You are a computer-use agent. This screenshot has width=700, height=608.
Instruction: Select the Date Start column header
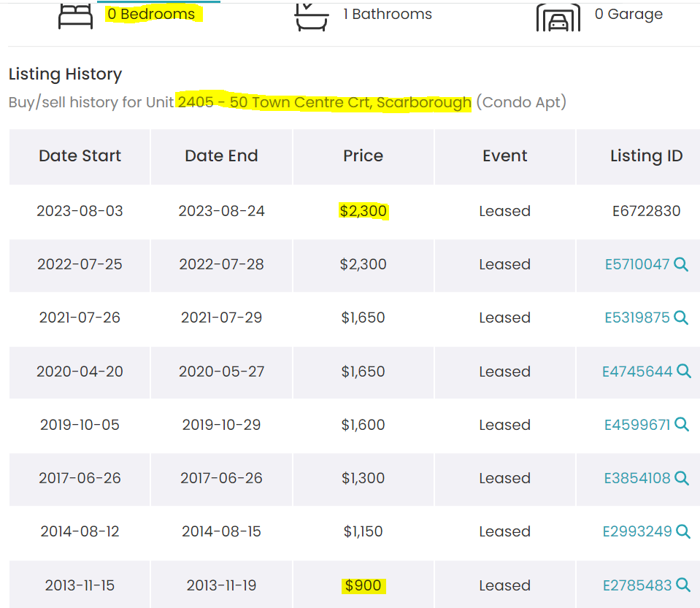click(x=80, y=155)
